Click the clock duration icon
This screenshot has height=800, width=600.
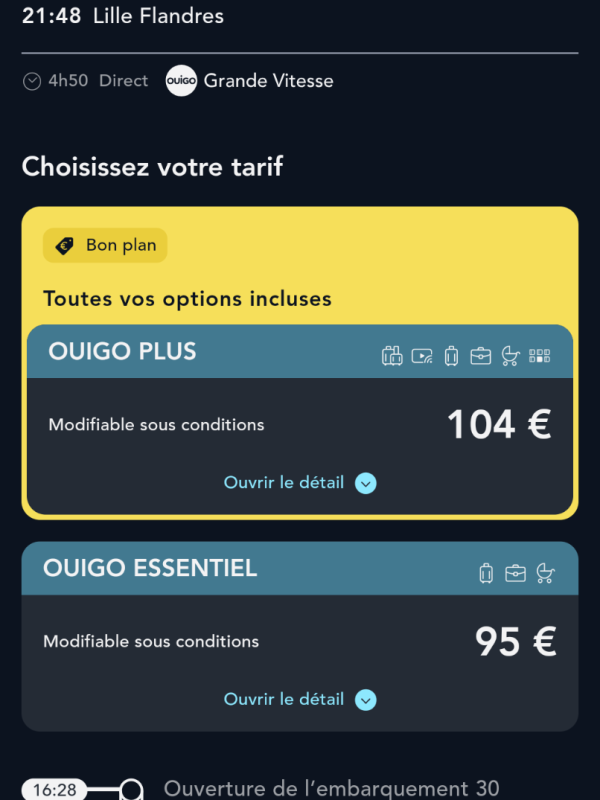coord(32,81)
